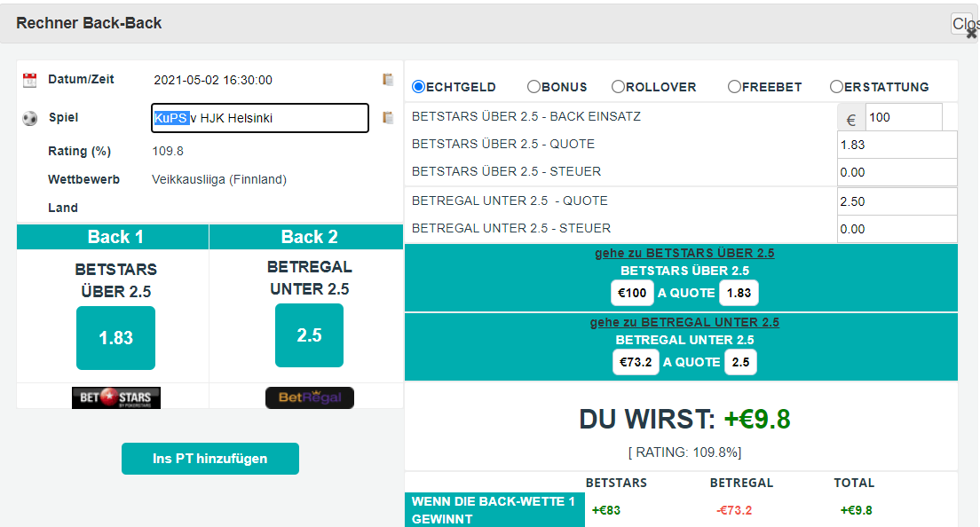Click the BETSTARS results column header
Image resolution: width=980 pixels, height=527 pixels.
616,483
